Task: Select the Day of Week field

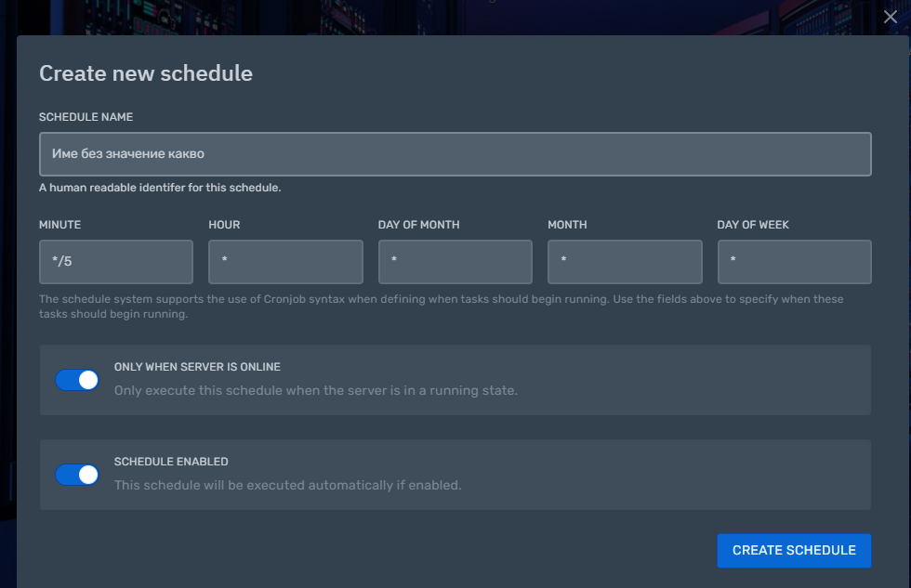Action: pos(794,262)
